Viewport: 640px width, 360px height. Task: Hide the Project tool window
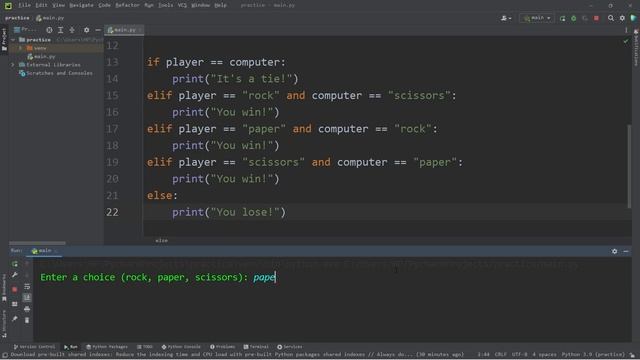98,30
